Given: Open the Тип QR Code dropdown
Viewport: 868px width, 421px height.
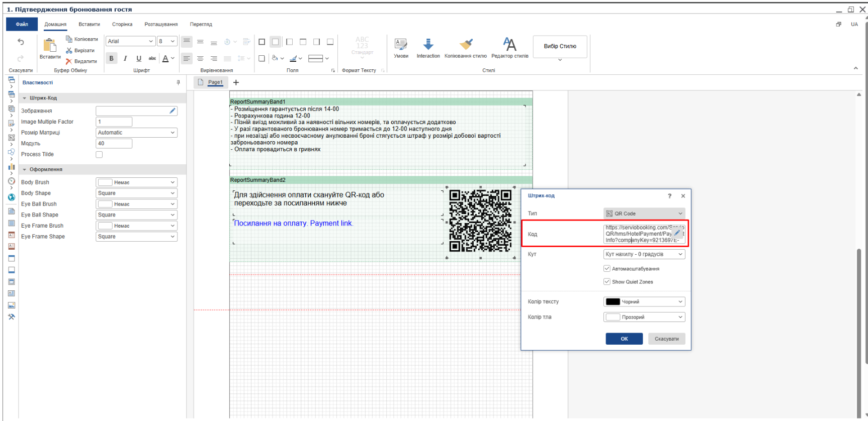Looking at the screenshot, I should 644,214.
